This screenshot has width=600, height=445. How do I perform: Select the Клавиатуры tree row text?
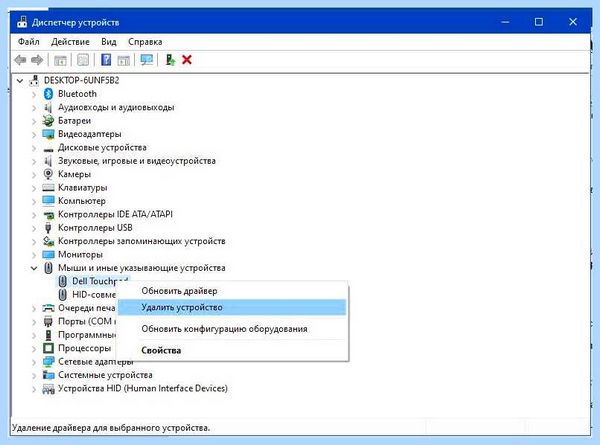(x=82, y=187)
